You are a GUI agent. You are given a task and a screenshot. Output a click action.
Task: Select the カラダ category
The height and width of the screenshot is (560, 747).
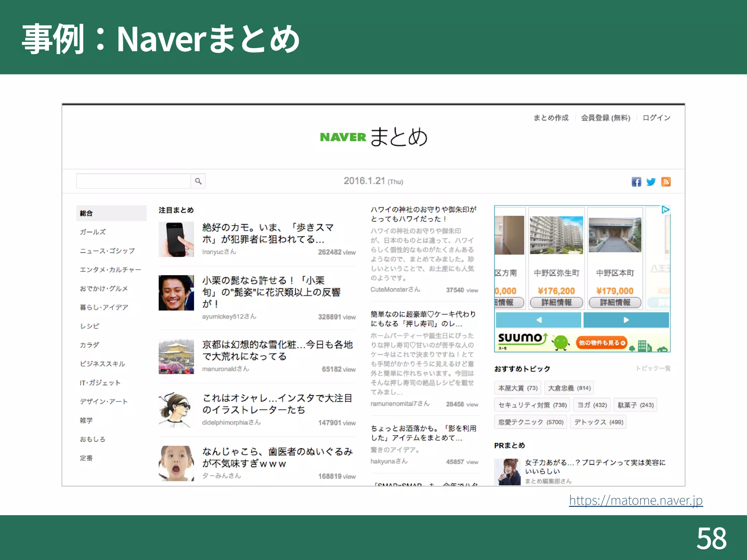pos(89,345)
